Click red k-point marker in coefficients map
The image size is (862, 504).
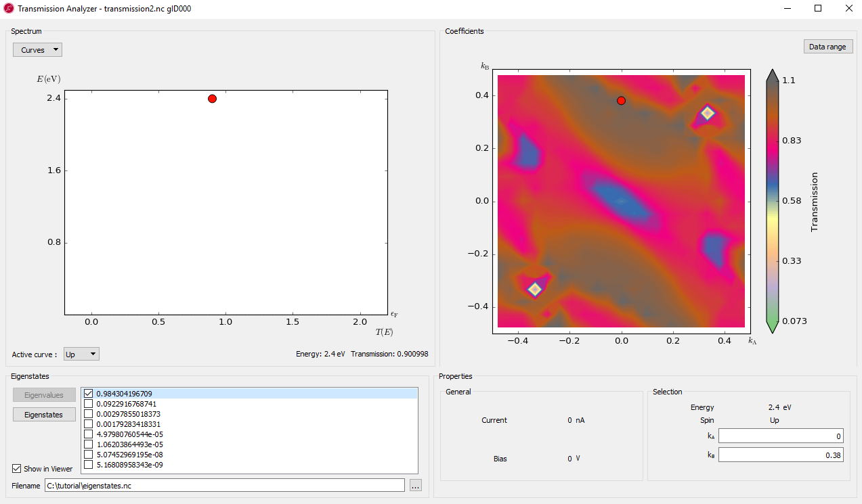(621, 101)
